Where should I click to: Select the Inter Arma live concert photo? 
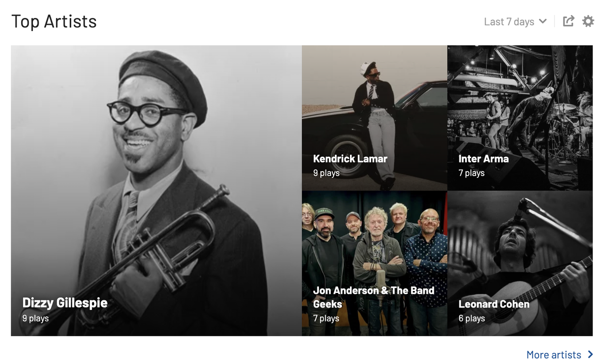click(x=520, y=118)
